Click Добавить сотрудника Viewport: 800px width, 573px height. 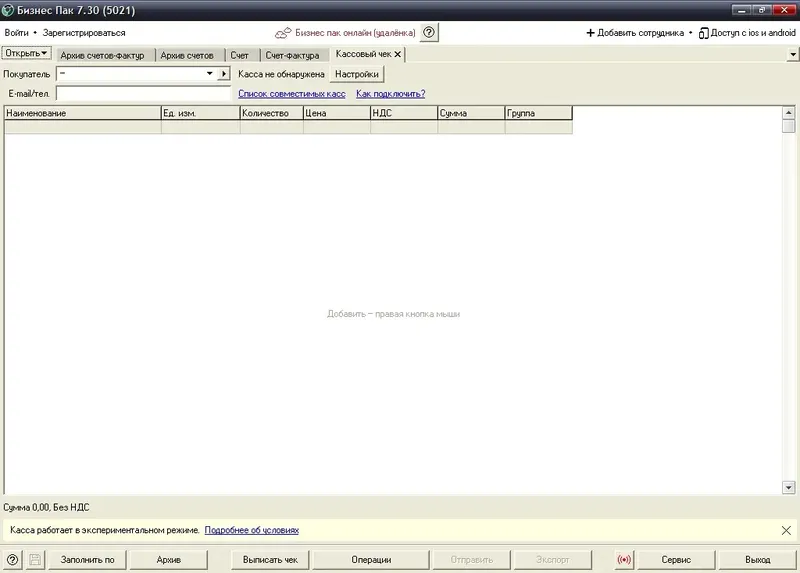(640, 33)
